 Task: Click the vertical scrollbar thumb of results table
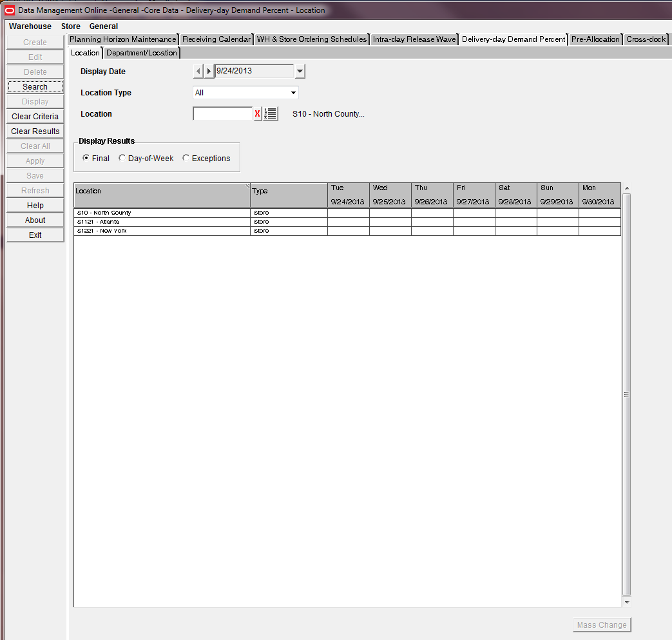pyautogui.click(x=626, y=394)
